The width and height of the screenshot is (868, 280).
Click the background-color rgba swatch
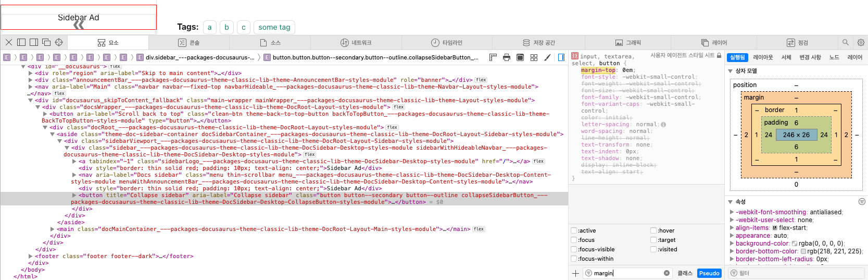(795, 244)
